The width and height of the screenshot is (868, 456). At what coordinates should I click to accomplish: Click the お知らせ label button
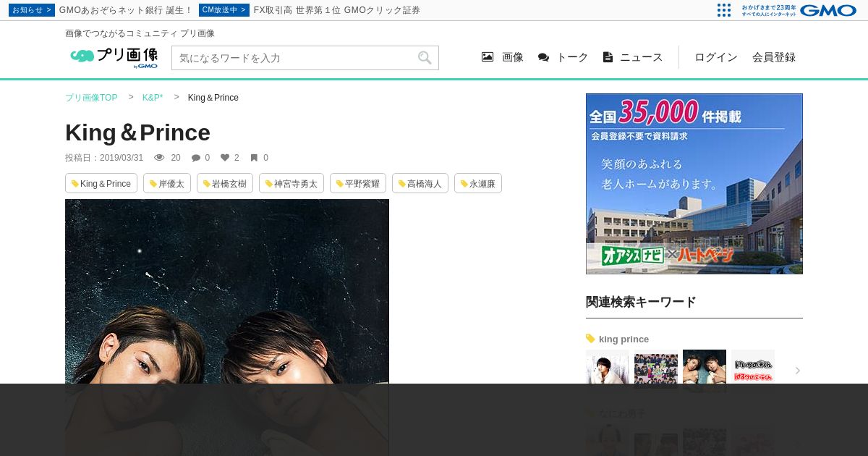click(x=32, y=10)
